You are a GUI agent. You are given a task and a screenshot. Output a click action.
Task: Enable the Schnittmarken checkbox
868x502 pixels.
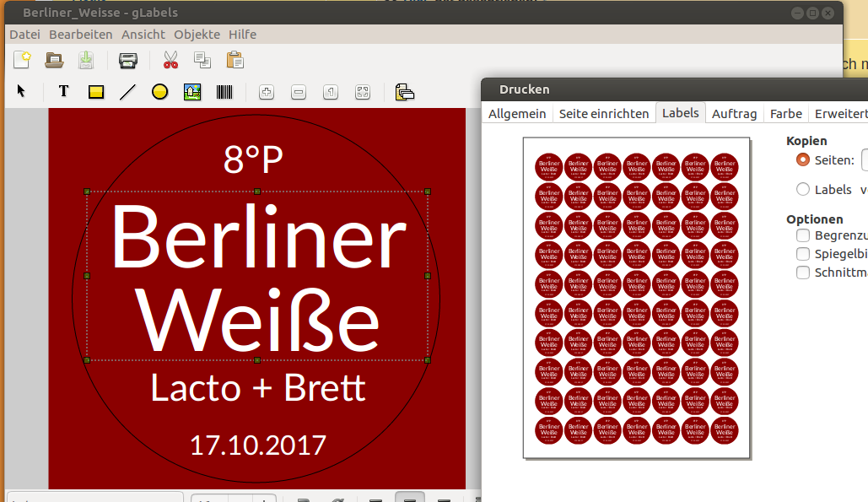[x=803, y=273]
